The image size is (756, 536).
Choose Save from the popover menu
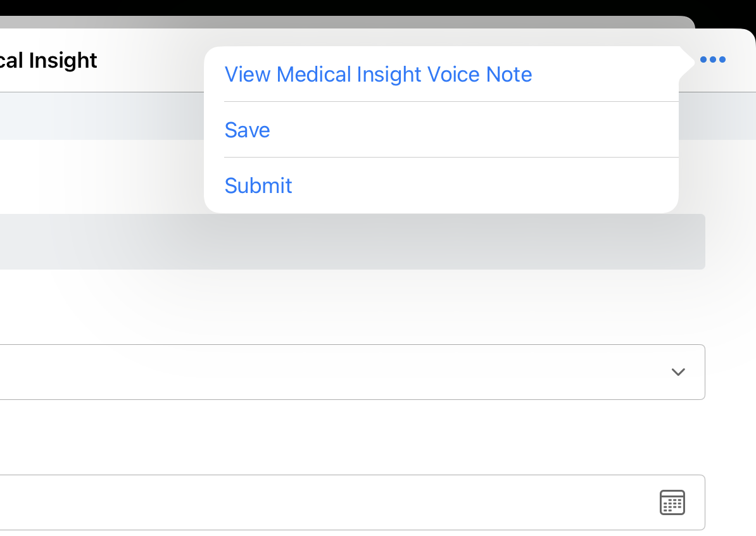[248, 130]
